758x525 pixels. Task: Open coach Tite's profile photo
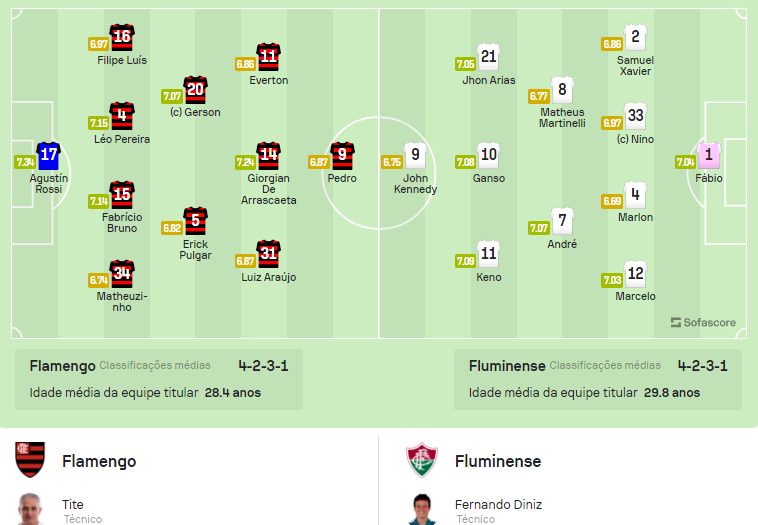(x=30, y=509)
